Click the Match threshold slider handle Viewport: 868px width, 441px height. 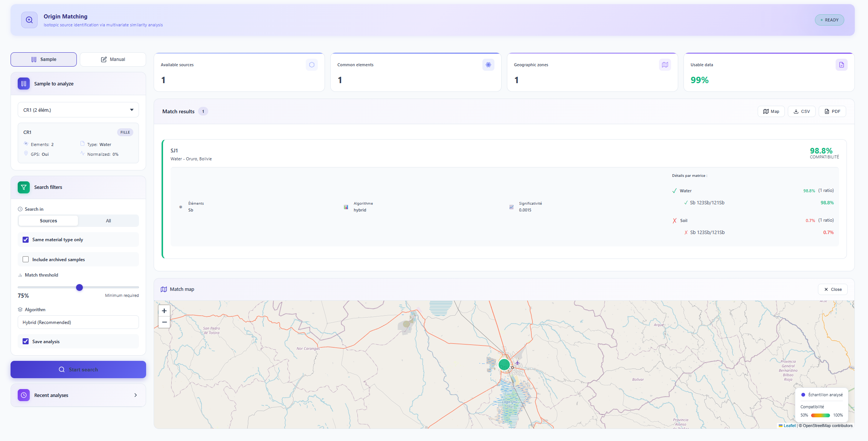(79, 287)
